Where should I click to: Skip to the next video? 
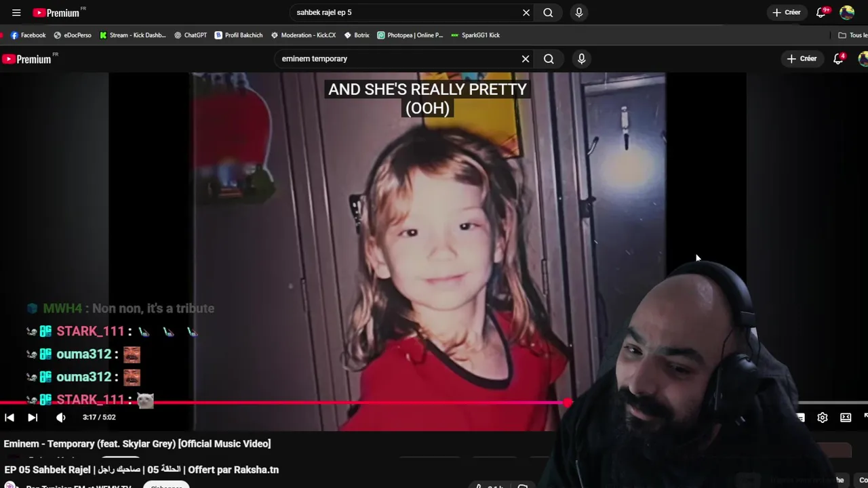tap(32, 418)
